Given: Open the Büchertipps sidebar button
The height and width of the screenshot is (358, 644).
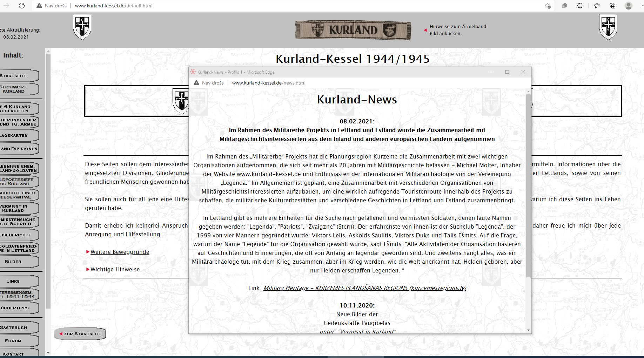Looking at the screenshot, I should (x=19, y=308).
